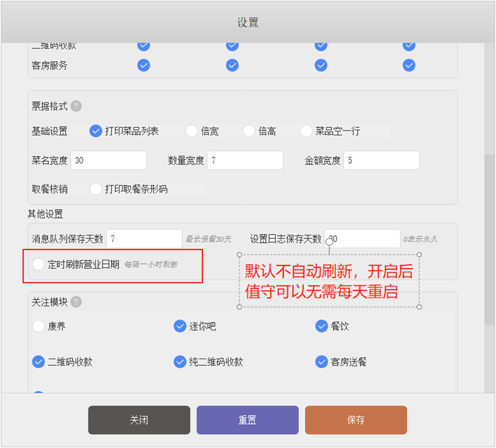Screen dimensions: 496x448
Task: Enable 打印取餐条形码 checkbox
Action: (96, 189)
